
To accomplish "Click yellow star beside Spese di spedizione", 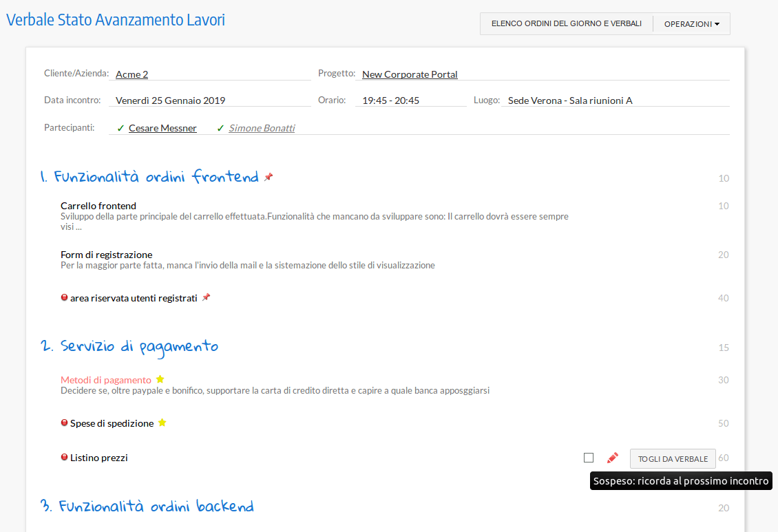I will 162,423.
